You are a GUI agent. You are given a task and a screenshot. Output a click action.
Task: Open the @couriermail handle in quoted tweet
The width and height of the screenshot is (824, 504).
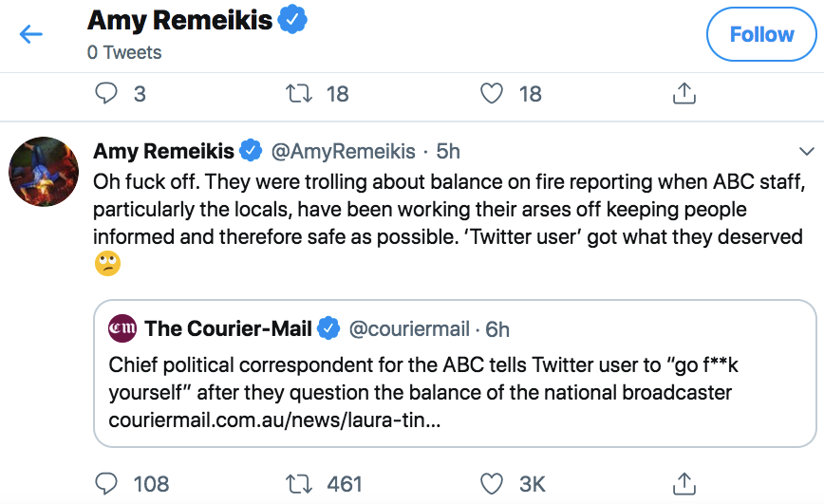click(x=409, y=329)
